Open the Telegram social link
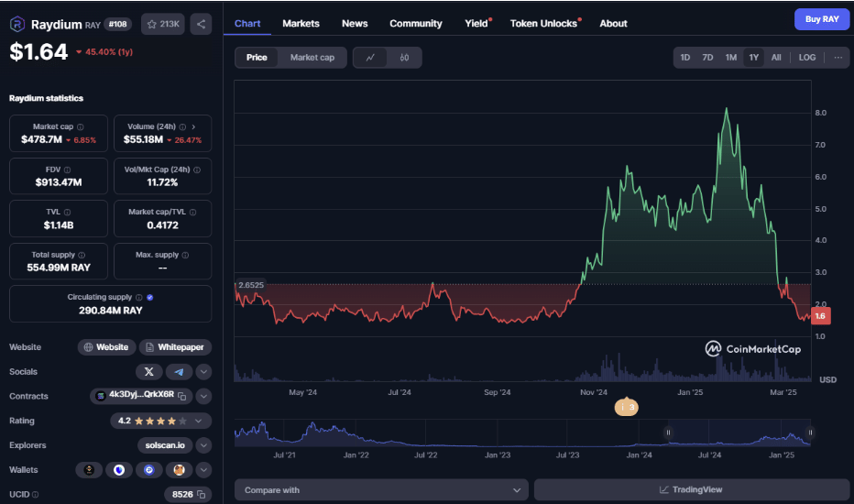This screenshot has height=504, width=854. click(179, 371)
